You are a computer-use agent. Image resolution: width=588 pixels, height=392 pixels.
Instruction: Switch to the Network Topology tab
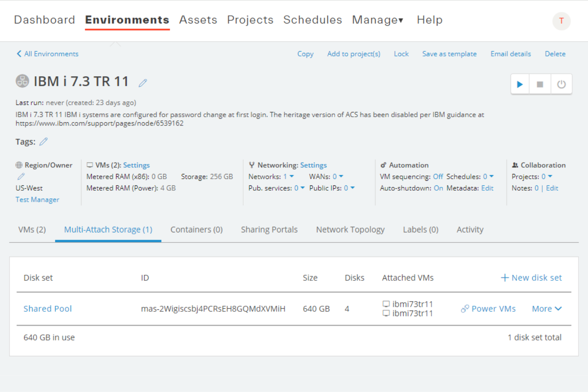(x=350, y=230)
